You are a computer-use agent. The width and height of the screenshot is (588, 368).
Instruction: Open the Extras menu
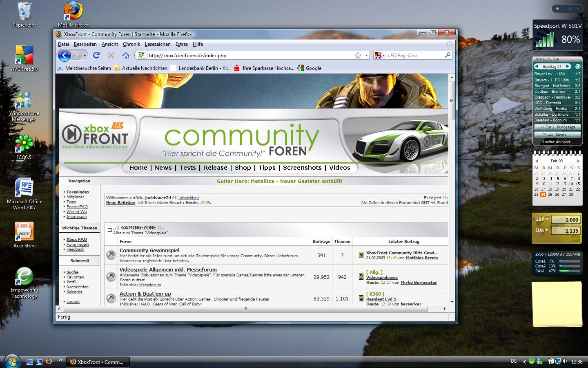182,44
